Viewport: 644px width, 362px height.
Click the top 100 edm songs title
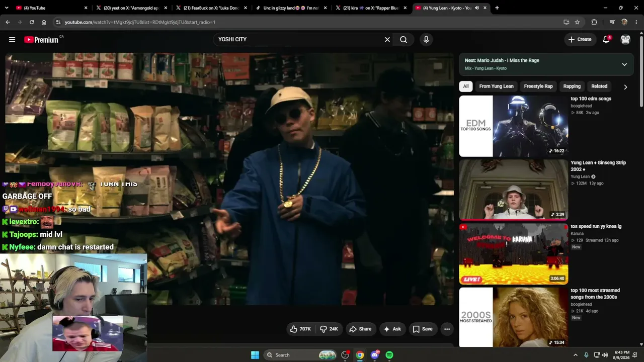point(591,99)
